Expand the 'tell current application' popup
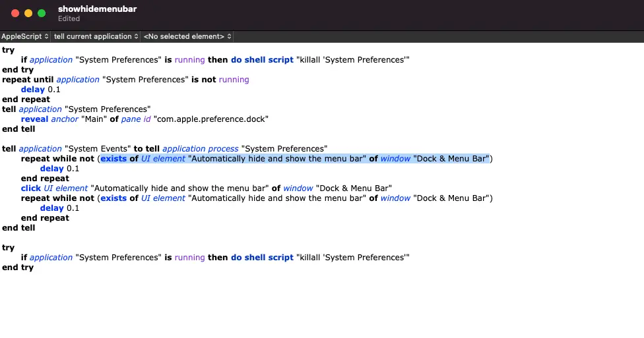Viewport: 644px width, 338px height. click(96, 36)
